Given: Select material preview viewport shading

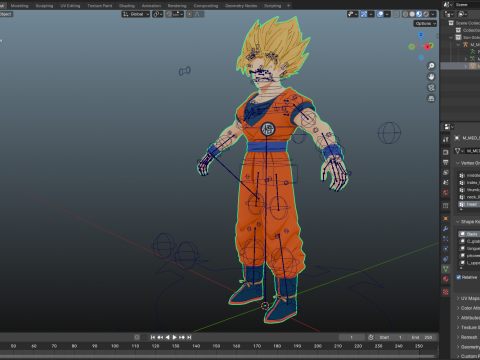Looking at the screenshot, I should [419, 14].
